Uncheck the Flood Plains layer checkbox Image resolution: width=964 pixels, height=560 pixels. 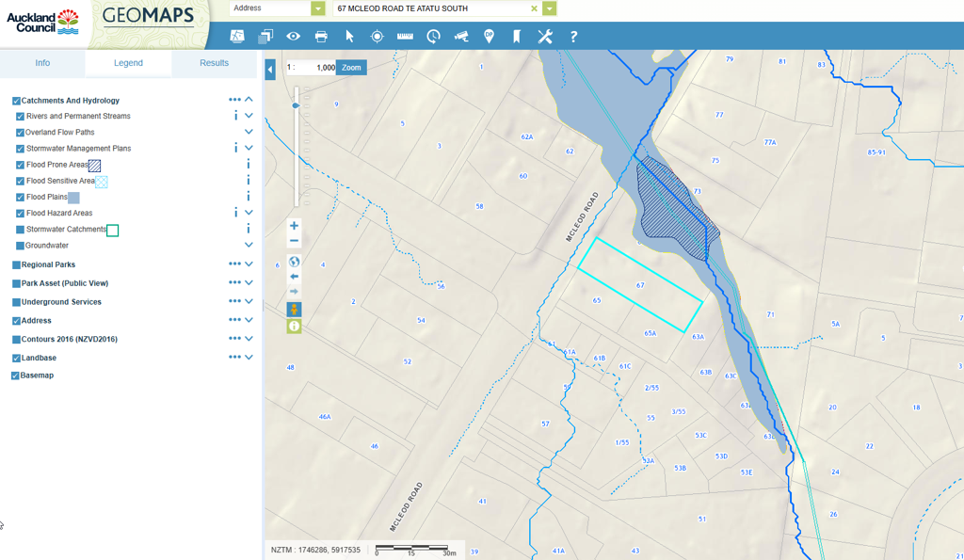[20, 198]
